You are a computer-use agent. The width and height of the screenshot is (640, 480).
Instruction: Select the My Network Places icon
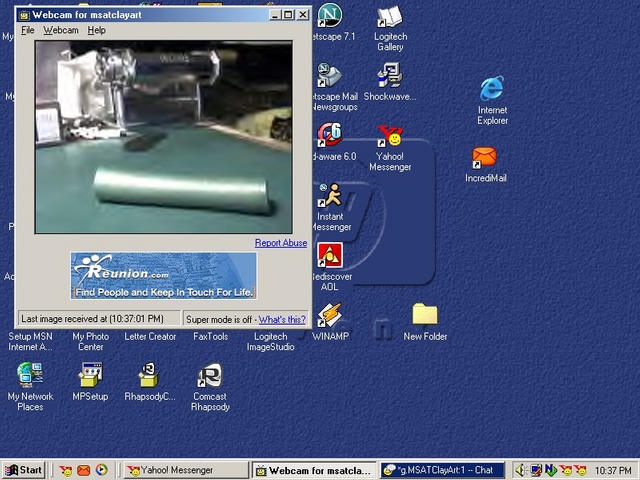pos(30,375)
